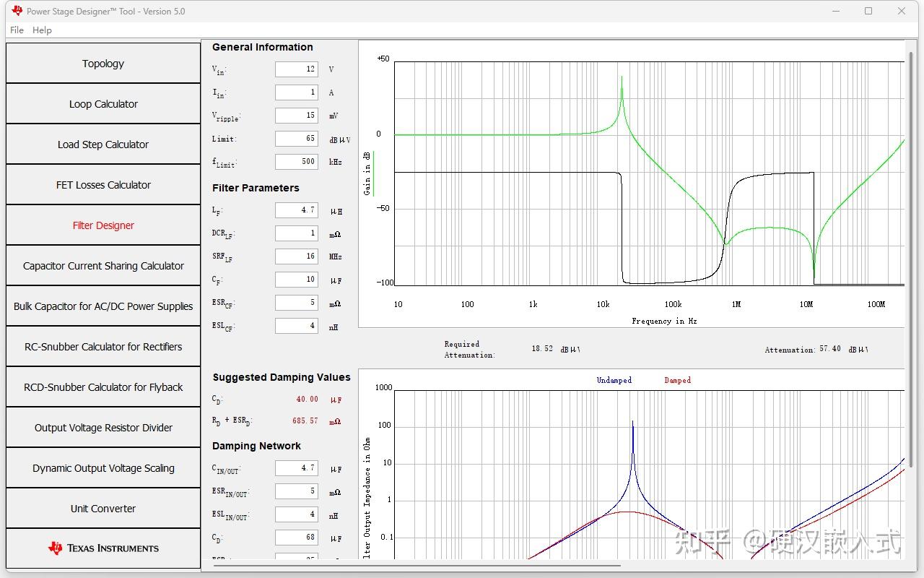
Task: Open RC-Snubber Calculator for Rectifiers
Action: [x=103, y=347]
